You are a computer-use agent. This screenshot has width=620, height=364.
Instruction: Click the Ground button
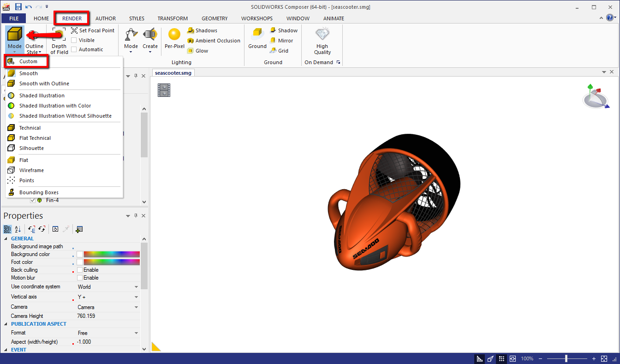257,38
